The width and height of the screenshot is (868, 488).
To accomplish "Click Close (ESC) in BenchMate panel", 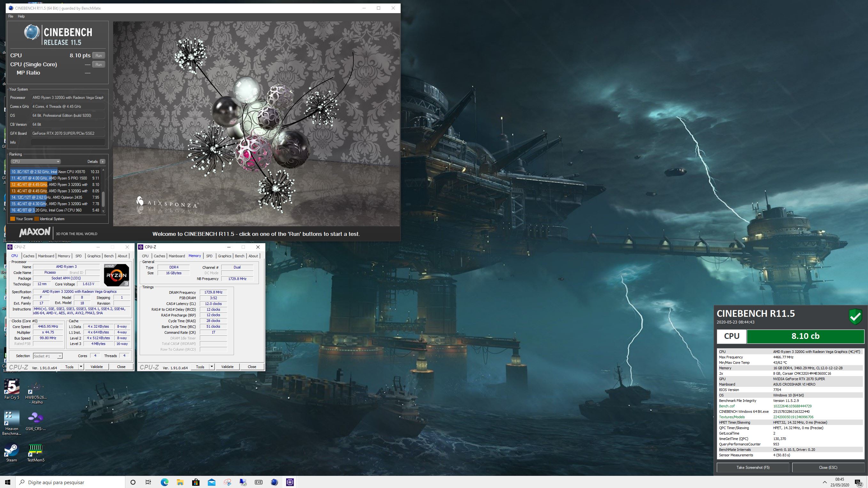I will pos(828,468).
